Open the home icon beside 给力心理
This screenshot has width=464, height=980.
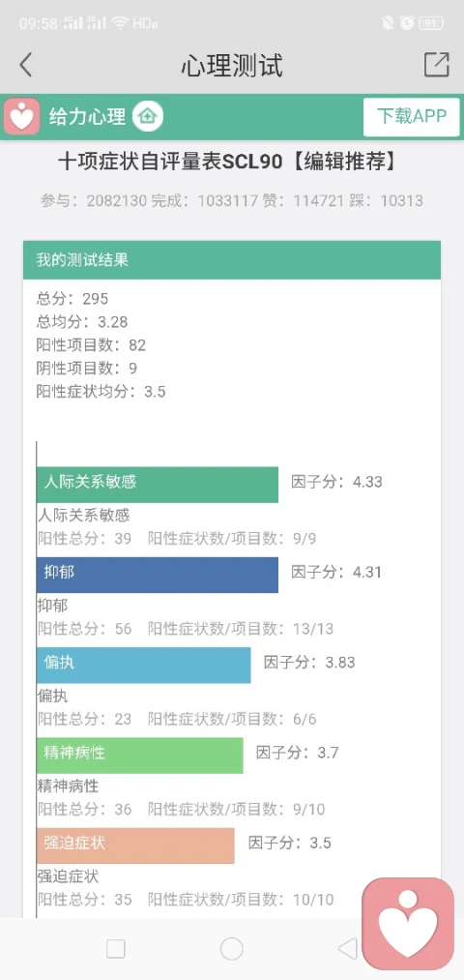click(147, 116)
